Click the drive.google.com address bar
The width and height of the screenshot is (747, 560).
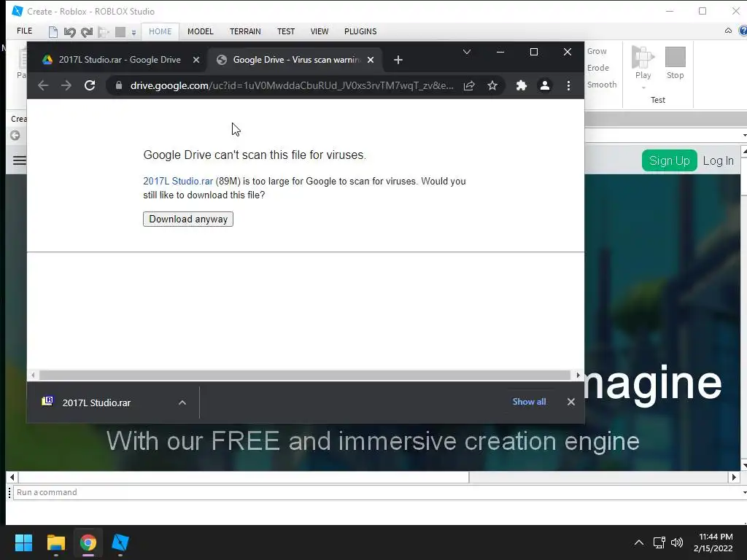[x=292, y=86]
